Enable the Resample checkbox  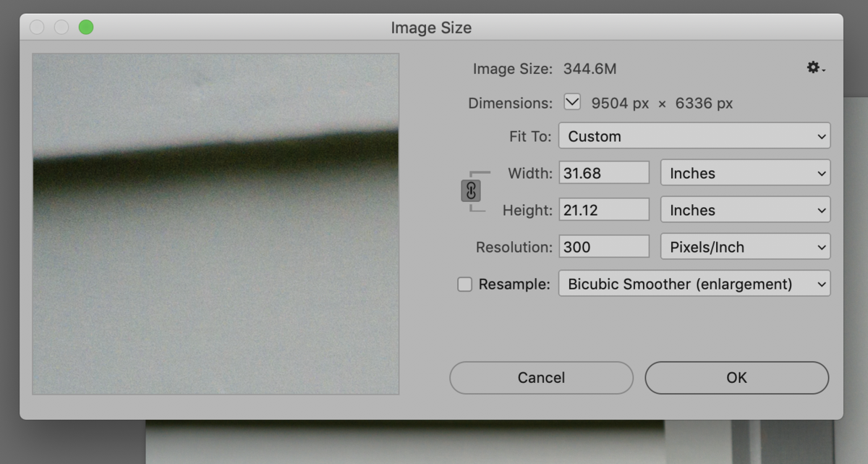(x=464, y=284)
